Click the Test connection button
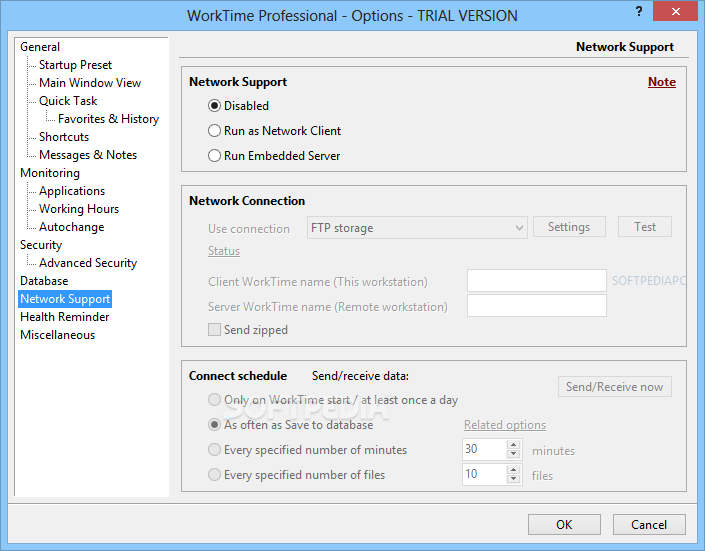Screen dimensions: 705x551 645,227
